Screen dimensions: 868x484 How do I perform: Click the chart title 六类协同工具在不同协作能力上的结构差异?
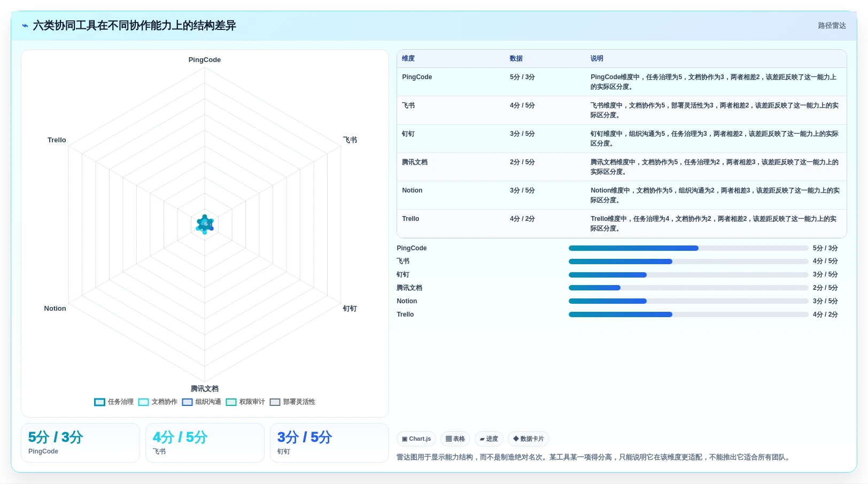pos(135,26)
